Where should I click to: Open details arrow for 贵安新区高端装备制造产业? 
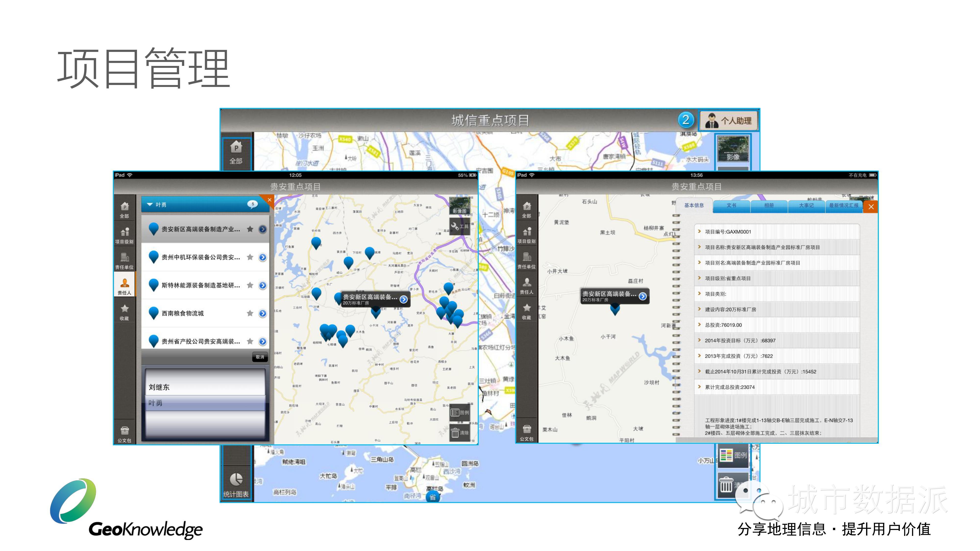coord(262,229)
